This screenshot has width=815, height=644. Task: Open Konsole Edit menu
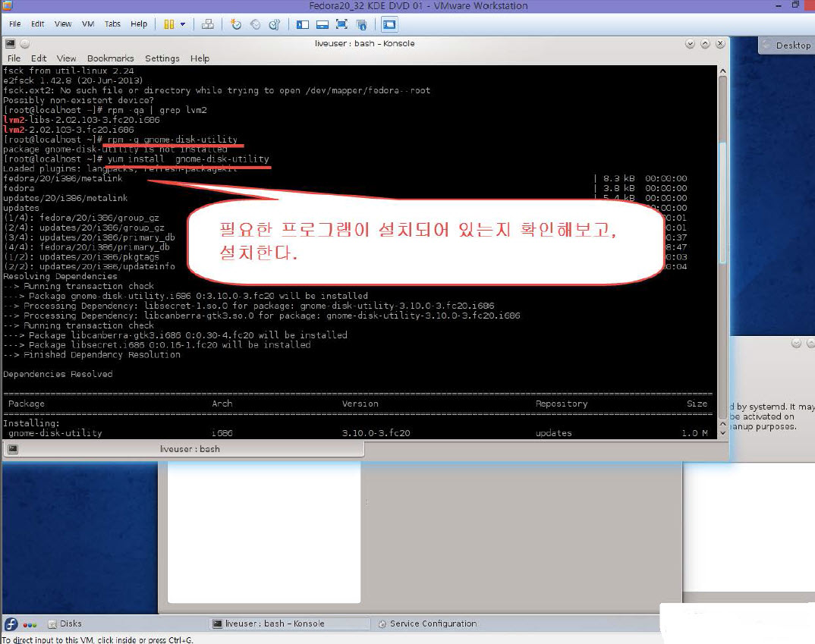pyautogui.click(x=39, y=58)
